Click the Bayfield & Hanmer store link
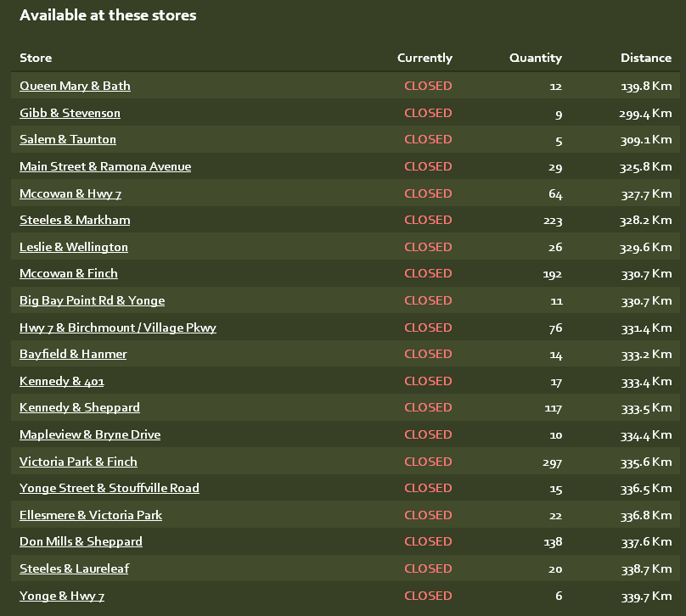The width and height of the screenshot is (686, 616). [73, 354]
